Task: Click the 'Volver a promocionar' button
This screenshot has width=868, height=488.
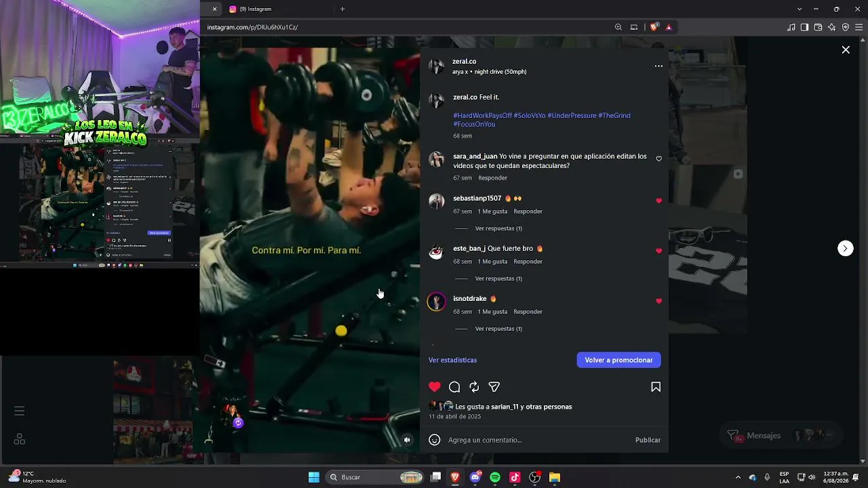Action: pyautogui.click(x=618, y=360)
